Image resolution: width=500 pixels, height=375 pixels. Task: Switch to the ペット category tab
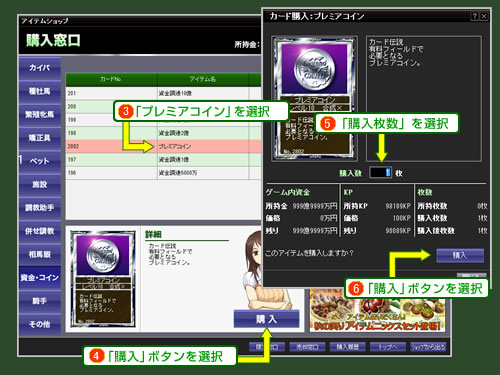pos(40,161)
